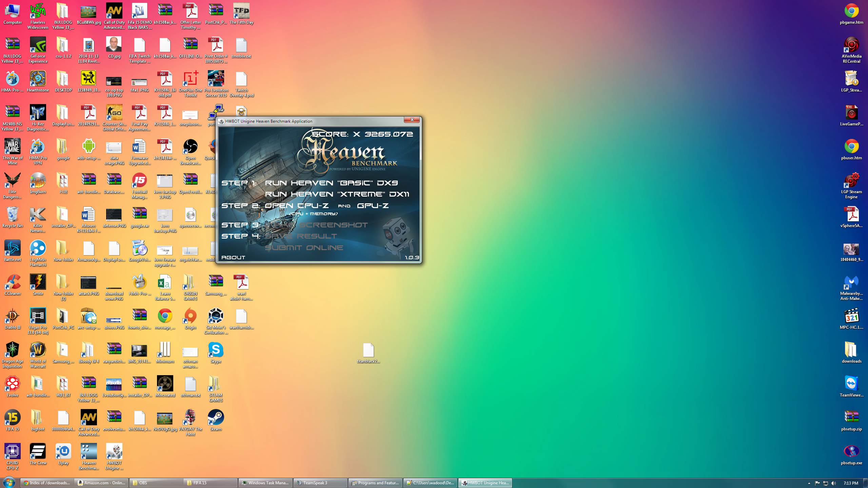This screenshot has height=488, width=868.
Task: Open HWBOT Unigine desktop shortcut
Action: [114, 457]
